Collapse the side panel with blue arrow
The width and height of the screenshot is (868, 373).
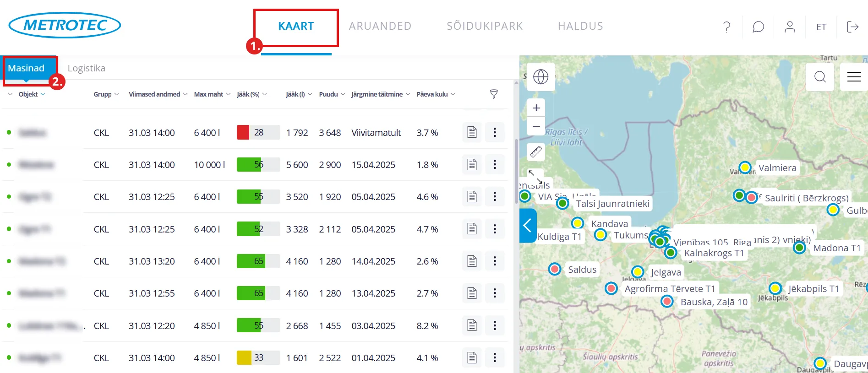tap(528, 225)
